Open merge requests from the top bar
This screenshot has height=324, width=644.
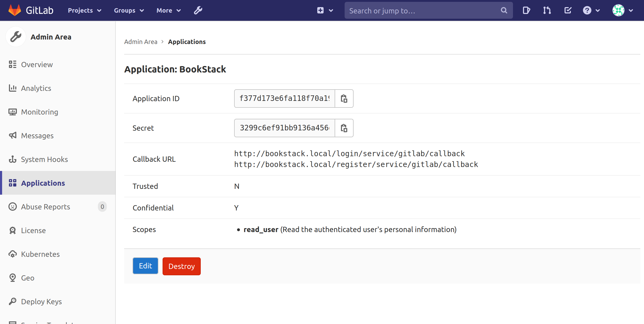tap(547, 10)
